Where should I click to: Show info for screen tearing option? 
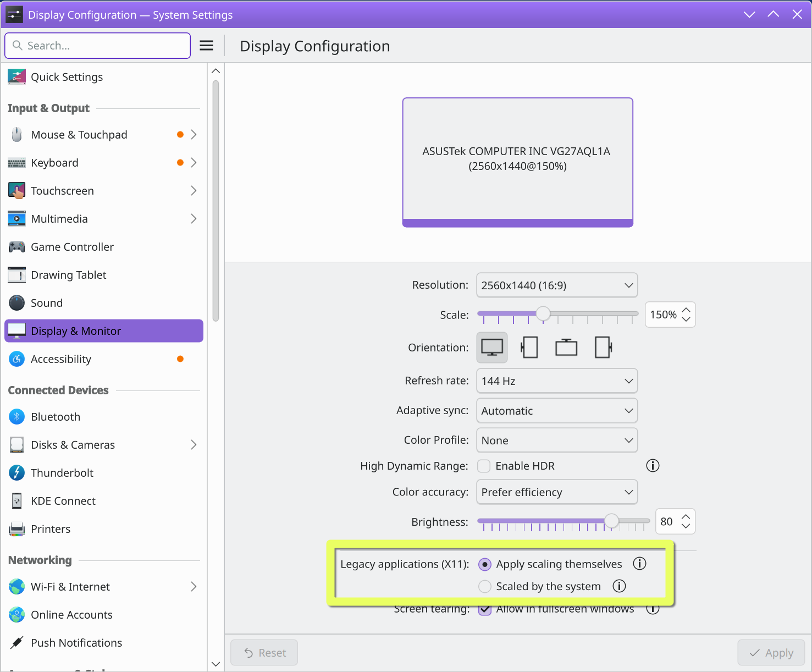click(653, 609)
